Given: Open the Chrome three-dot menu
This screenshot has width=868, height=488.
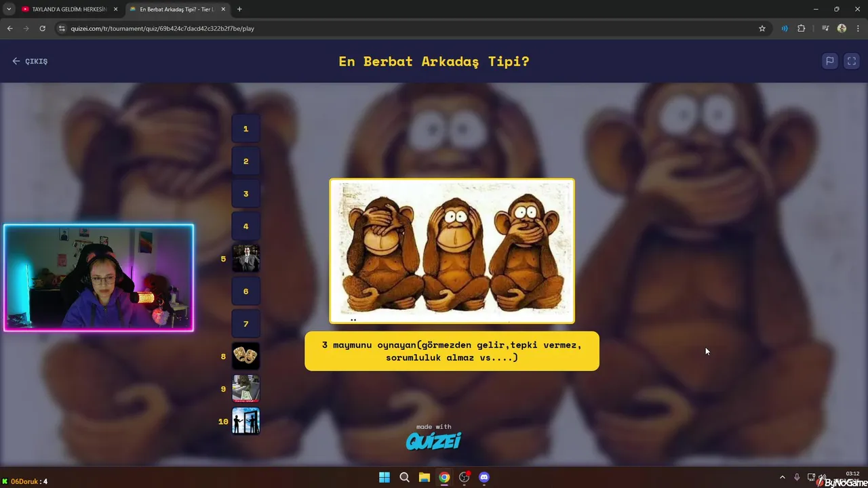Looking at the screenshot, I should tap(858, 28).
